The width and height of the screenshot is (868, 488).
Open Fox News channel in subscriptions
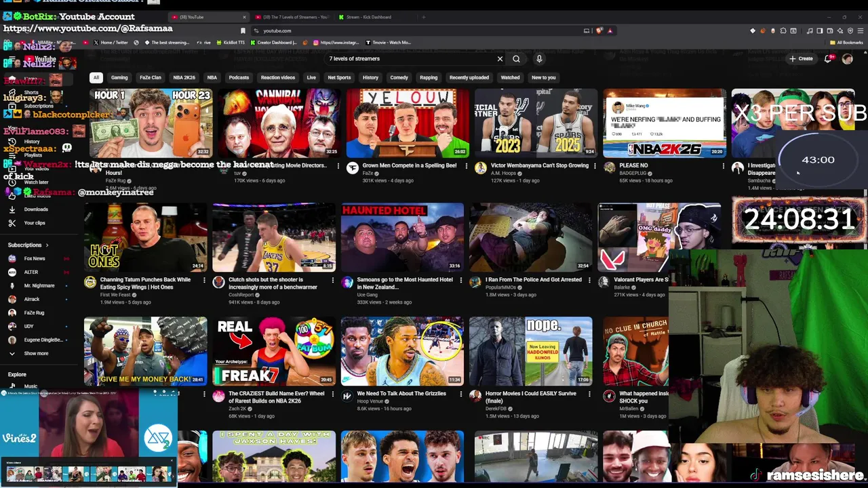point(35,258)
